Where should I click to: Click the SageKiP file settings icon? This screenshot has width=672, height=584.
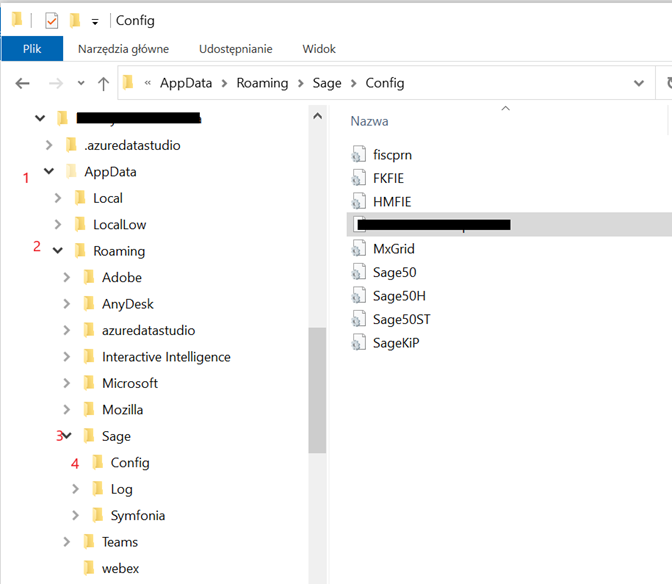[x=359, y=343]
